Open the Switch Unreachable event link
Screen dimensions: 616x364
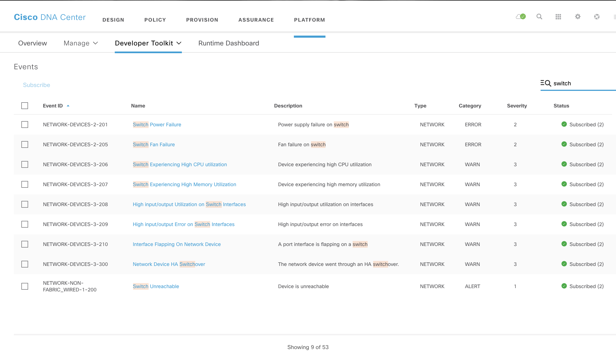[x=156, y=286]
